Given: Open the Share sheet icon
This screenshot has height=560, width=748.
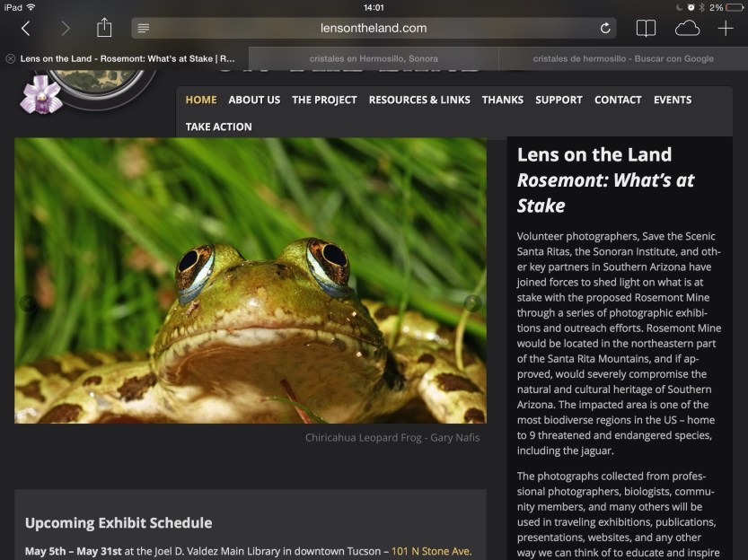Looking at the screenshot, I should click(x=104, y=28).
